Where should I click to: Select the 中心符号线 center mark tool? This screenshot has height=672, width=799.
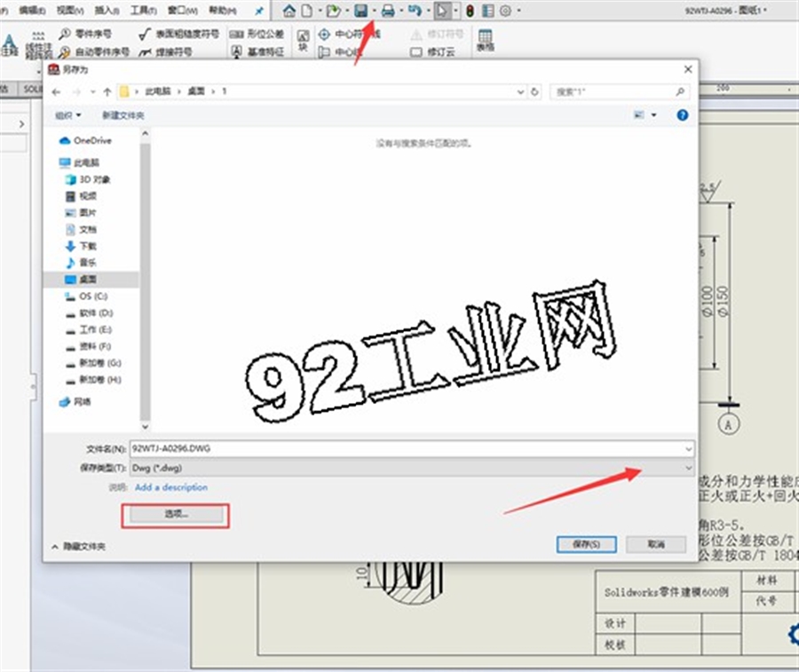tap(349, 34)
